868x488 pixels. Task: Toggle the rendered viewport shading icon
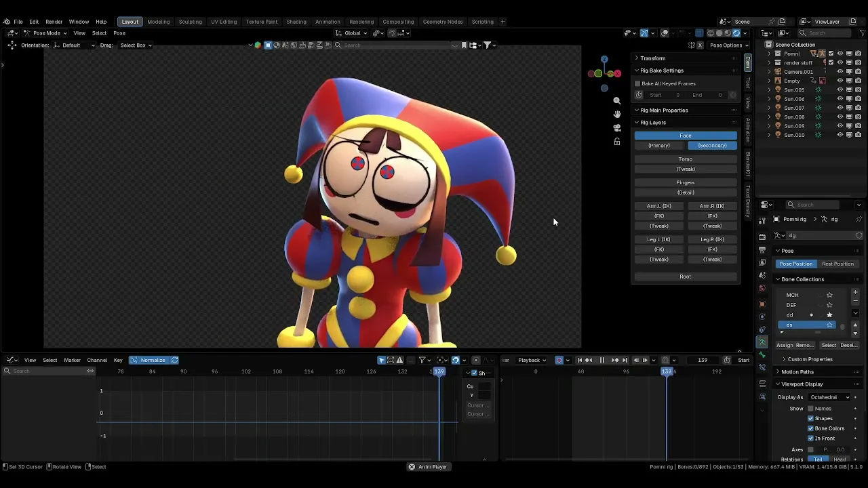coord(736,33)
